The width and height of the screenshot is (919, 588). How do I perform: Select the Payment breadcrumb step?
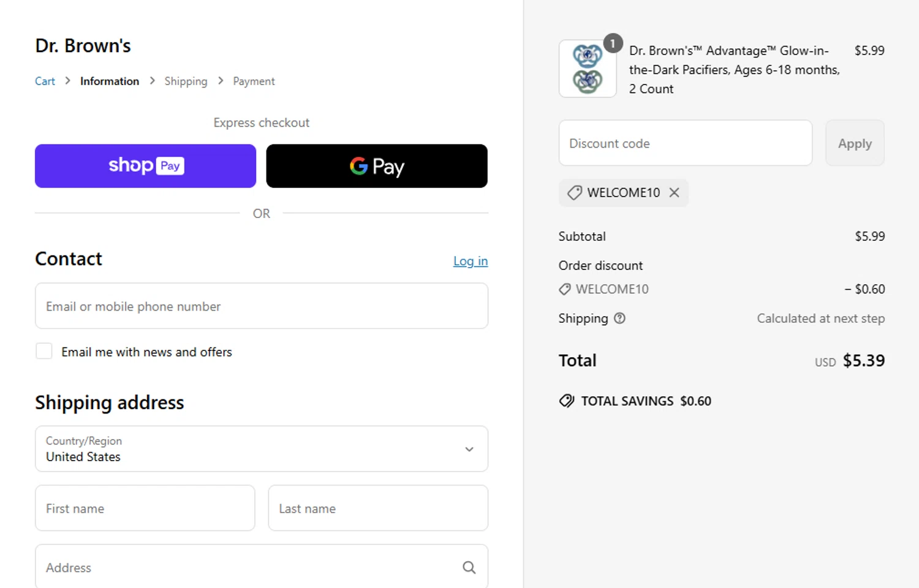tap(254, 81)
